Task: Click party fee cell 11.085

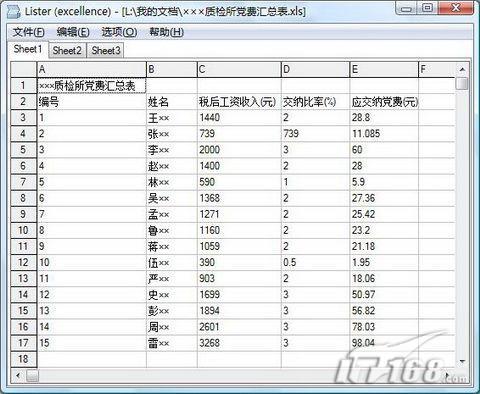Action: click(384, 134)
